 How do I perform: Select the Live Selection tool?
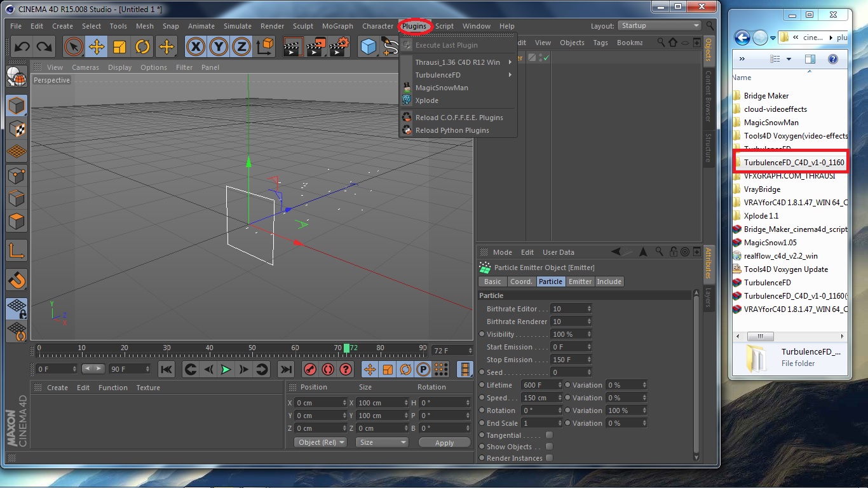(74, 46)
